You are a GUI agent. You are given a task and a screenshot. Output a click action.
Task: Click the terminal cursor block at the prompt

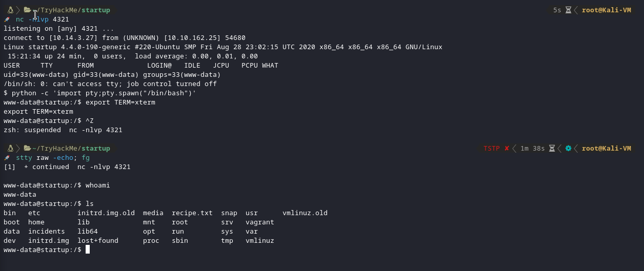coord(88,249)
